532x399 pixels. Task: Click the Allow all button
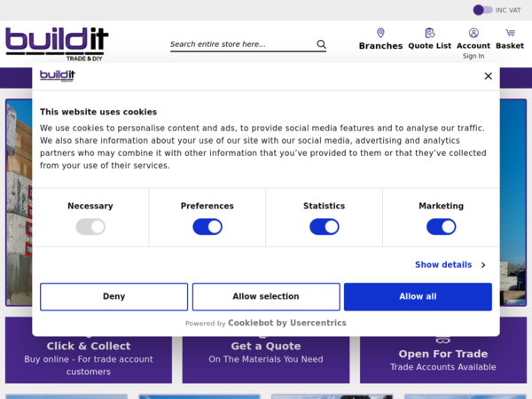[x=418, y=296]
